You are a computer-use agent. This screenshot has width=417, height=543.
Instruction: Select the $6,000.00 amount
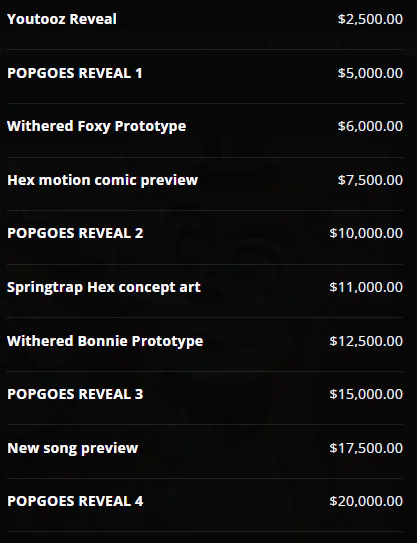370,126
